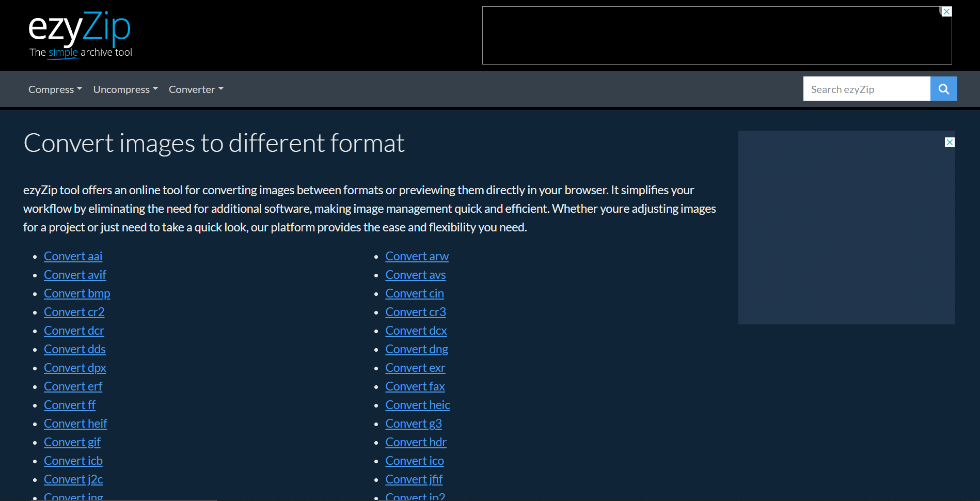Go to the Convert bmp page
This screenshot has width=980, height=501.
tap(77, 293)
